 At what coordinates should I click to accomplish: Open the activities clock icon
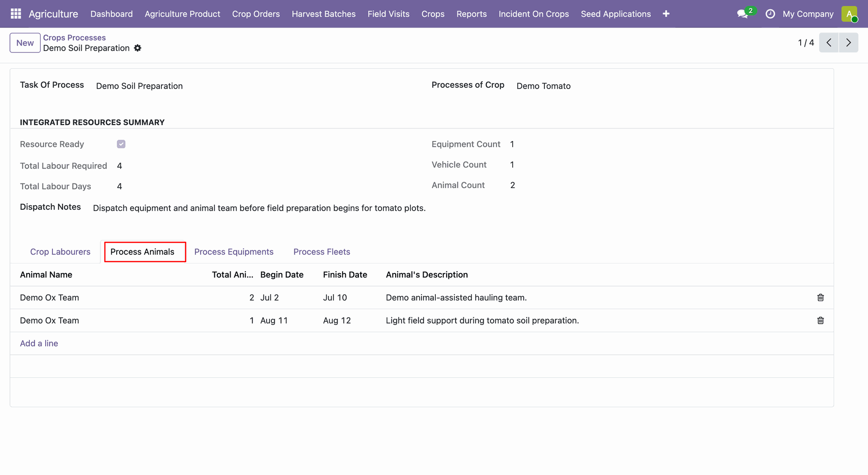click(x=770, y=14)
